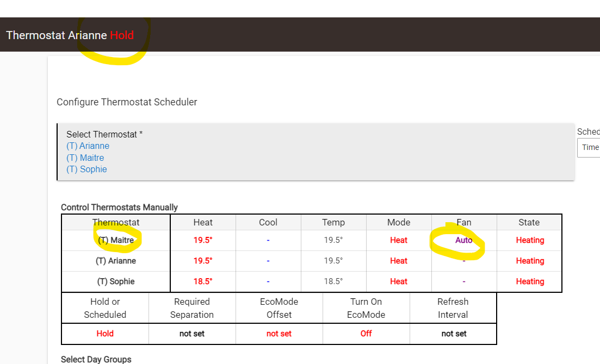Screen dimensions: 600x364
Task: Toggle Turn On EcoMode from Off
Action: 366,334
